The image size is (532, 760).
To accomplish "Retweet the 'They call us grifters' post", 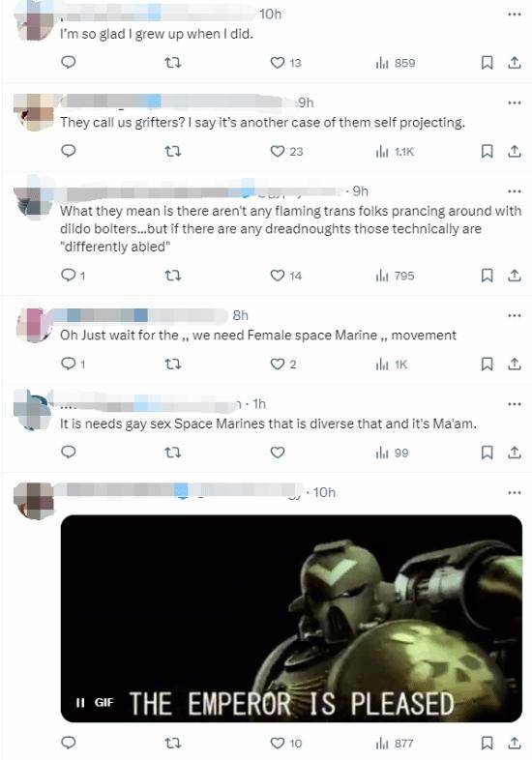I will coord(173,151).
